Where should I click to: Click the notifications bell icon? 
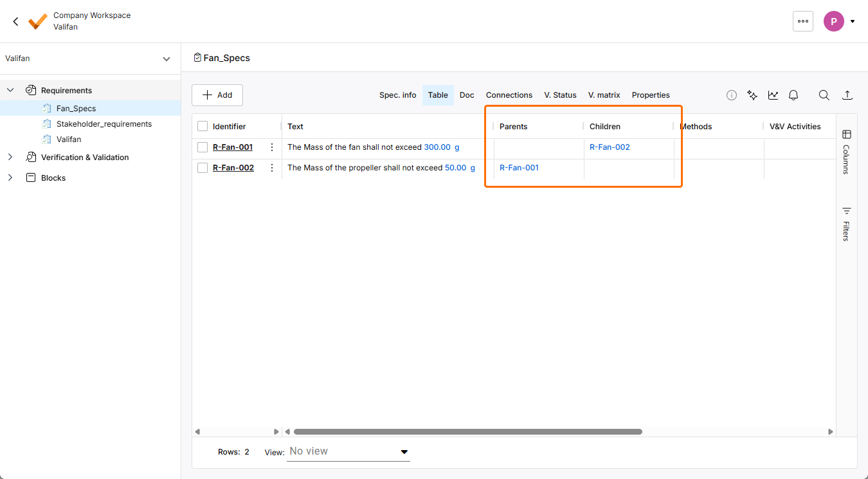(x=793, y=95)
